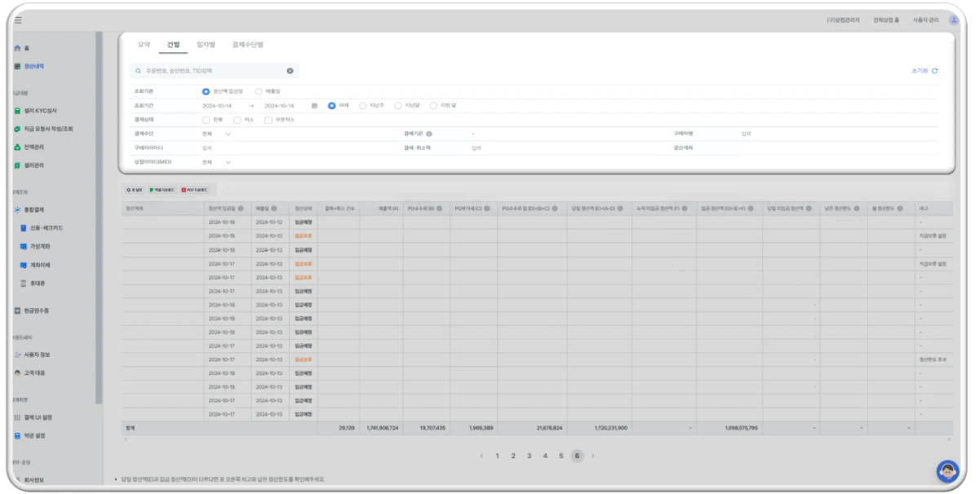Open the hamburger menu at top left
The width and height of the screenshot is (980, 494).
click(x=18, y=20)
